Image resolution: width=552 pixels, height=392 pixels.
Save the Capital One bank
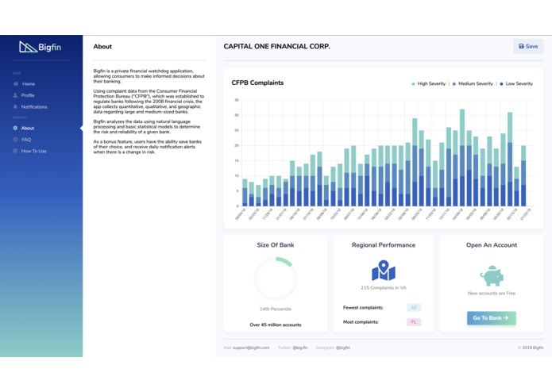[x=528, y=46]
